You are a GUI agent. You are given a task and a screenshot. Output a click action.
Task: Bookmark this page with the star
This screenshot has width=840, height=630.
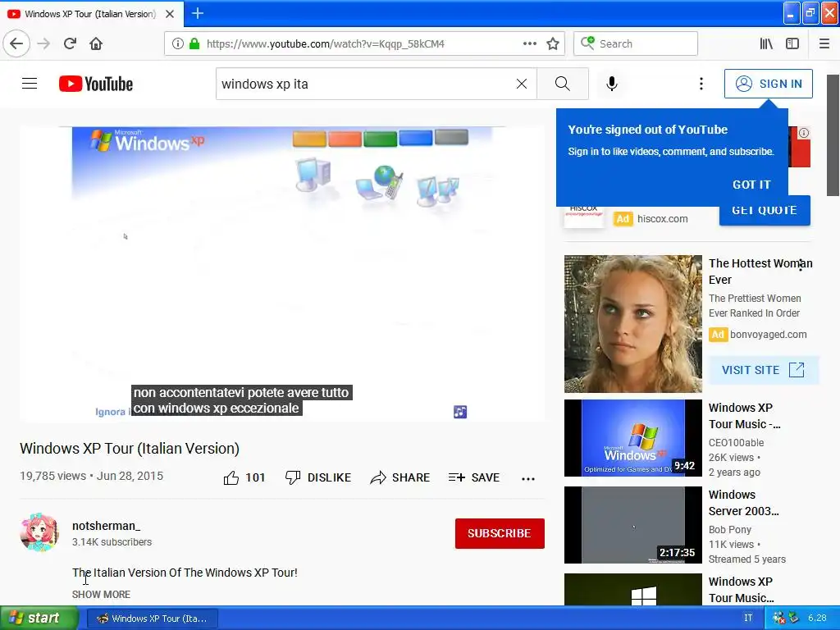553,43
